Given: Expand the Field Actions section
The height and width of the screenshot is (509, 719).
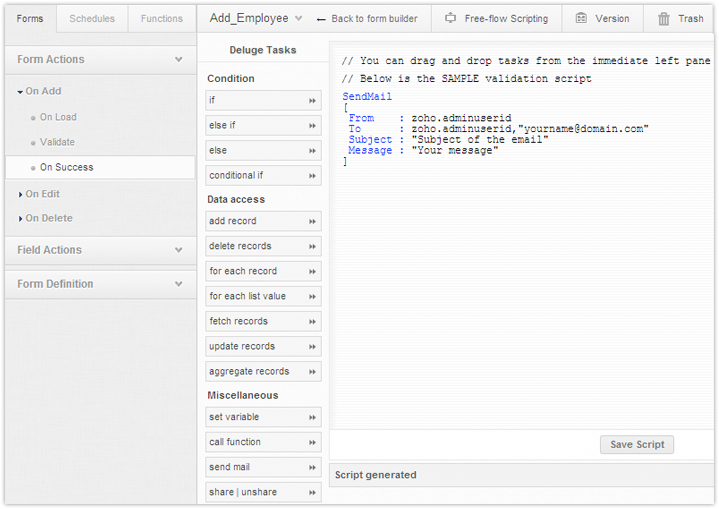Looking at the screenshot, I should 179,250.
